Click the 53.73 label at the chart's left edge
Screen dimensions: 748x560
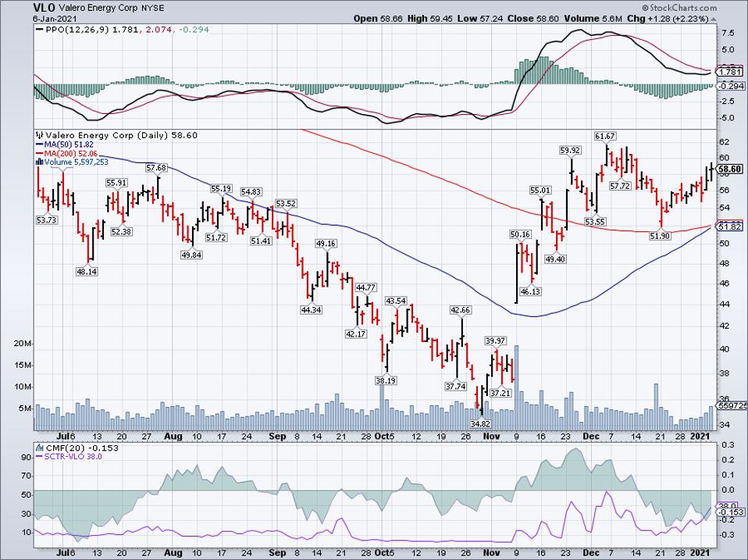46,220
